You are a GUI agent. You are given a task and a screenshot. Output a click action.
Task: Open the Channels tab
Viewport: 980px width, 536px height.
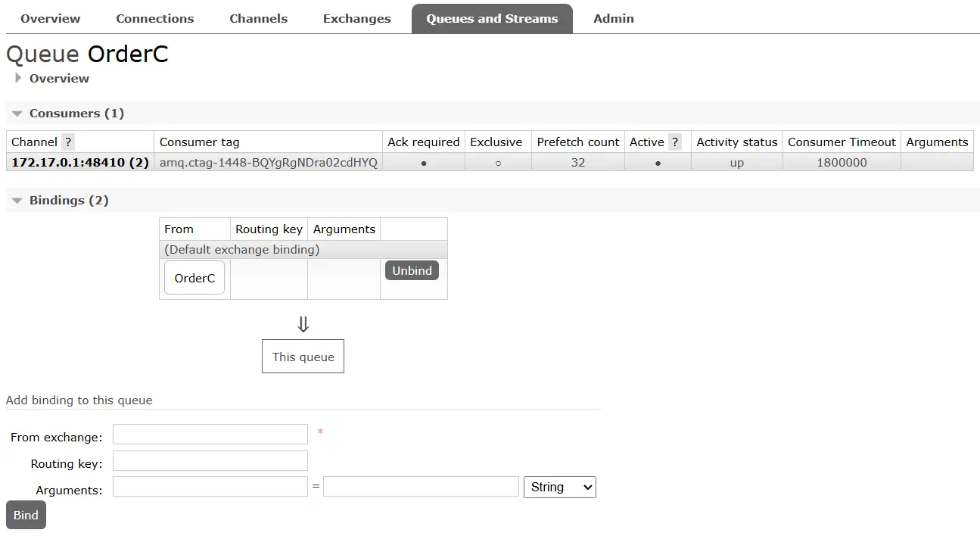click(x=258, y=18)
